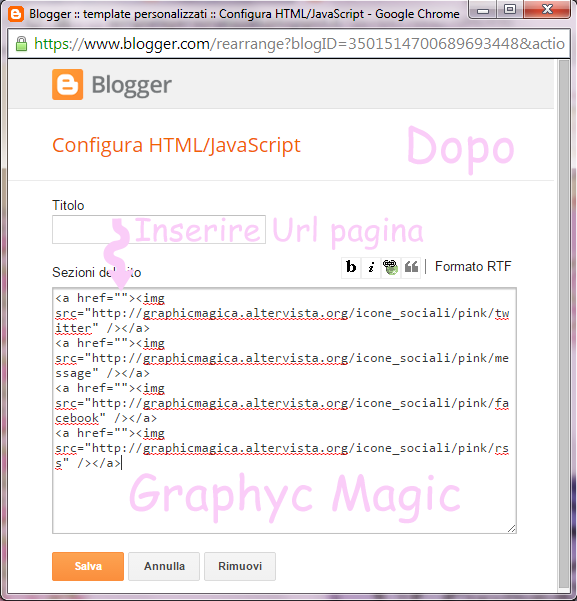The width and height of the screenshot is (577, 601).
Task: Click the insert link icon
Action: [391, 267]
